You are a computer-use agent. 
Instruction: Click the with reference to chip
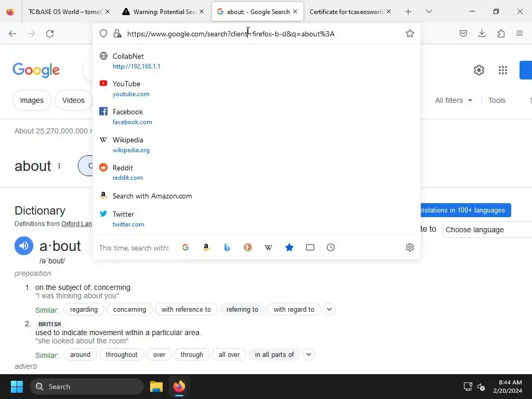click(x=186, y=310)
